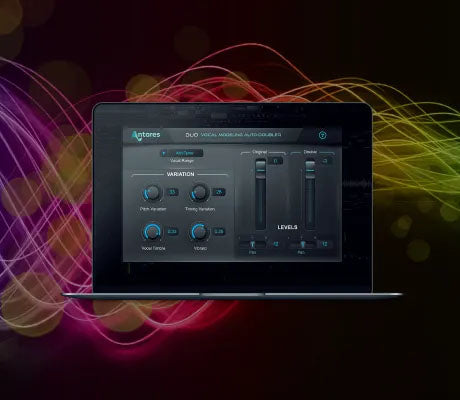This screenshot has height=400, width=460.
Task: Click the DUO title text
Action: pos(192,135)
